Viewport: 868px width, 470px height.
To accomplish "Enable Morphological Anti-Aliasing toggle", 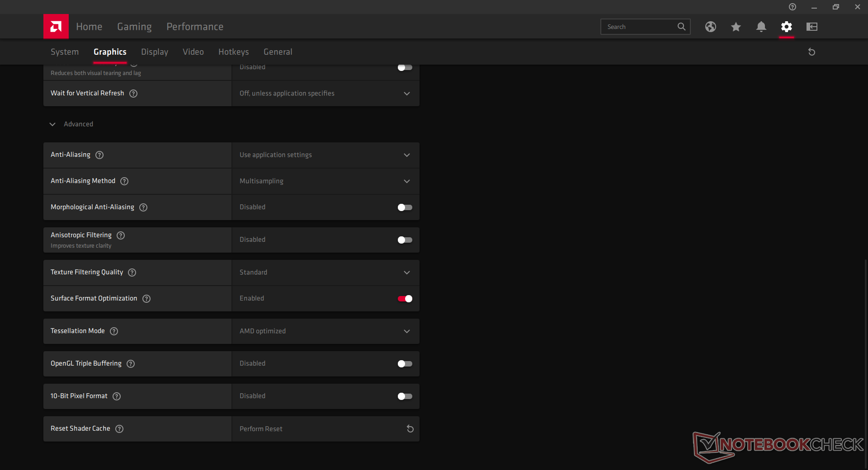I will click(405, 207).
